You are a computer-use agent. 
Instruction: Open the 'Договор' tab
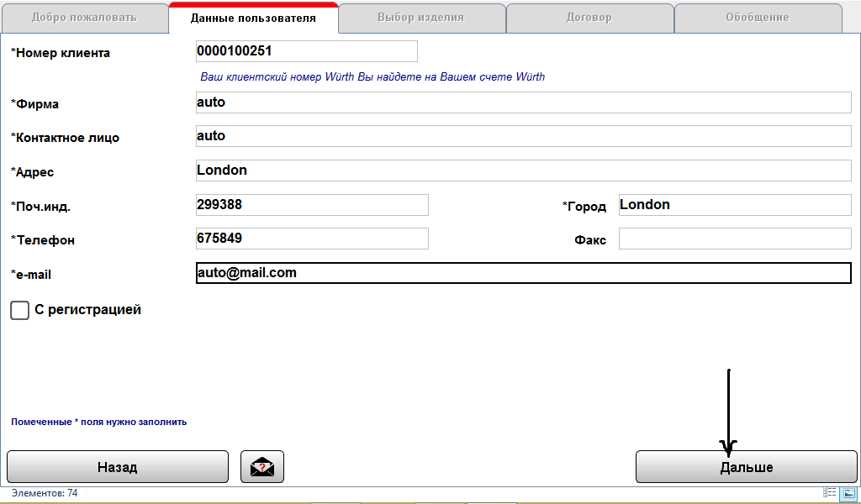(589, 18)
